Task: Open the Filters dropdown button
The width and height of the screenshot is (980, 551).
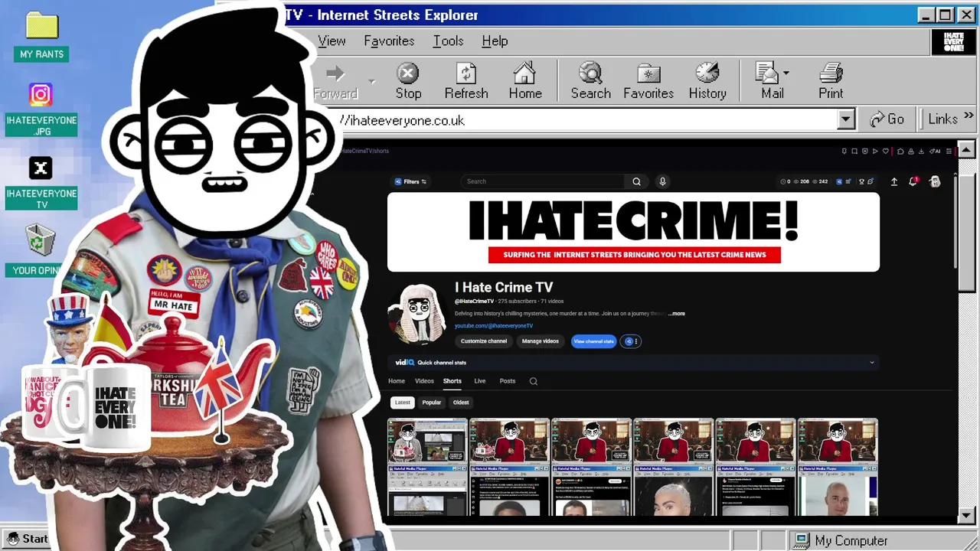Action: coord(410,181)
